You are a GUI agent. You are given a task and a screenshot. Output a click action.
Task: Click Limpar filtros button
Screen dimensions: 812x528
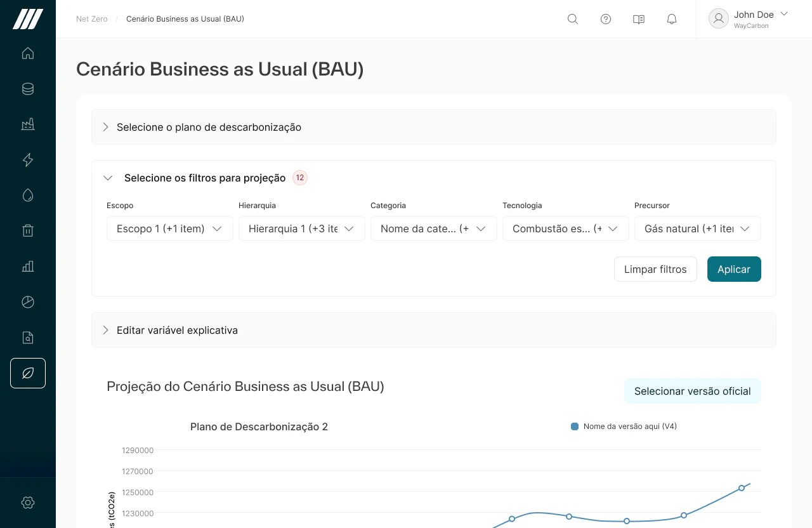tap(655, 269)
